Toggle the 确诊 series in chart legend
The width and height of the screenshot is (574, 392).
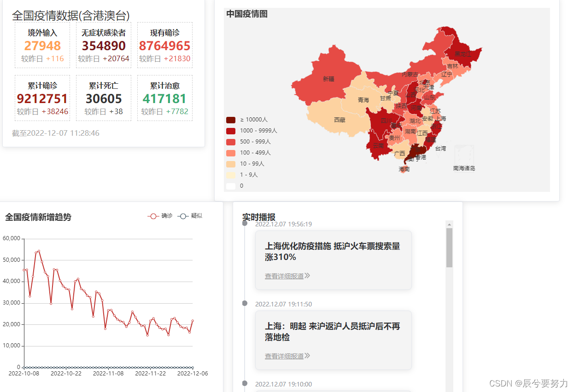point(160,216)
